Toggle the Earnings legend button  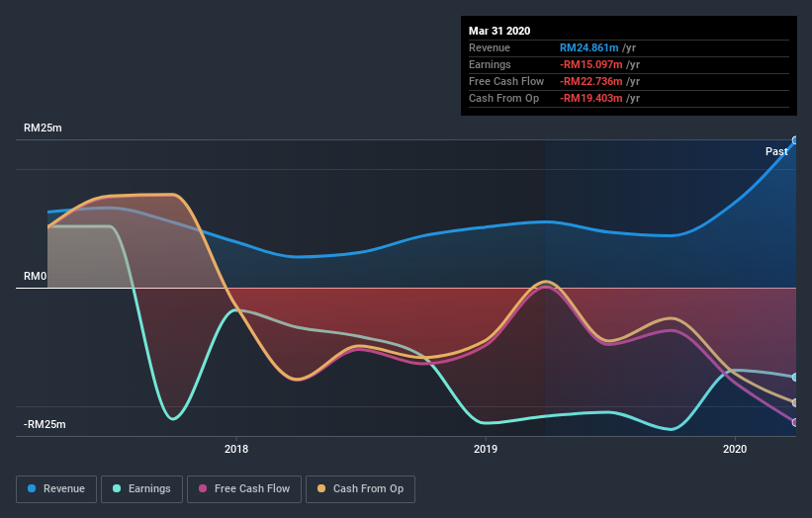(141, 489)
